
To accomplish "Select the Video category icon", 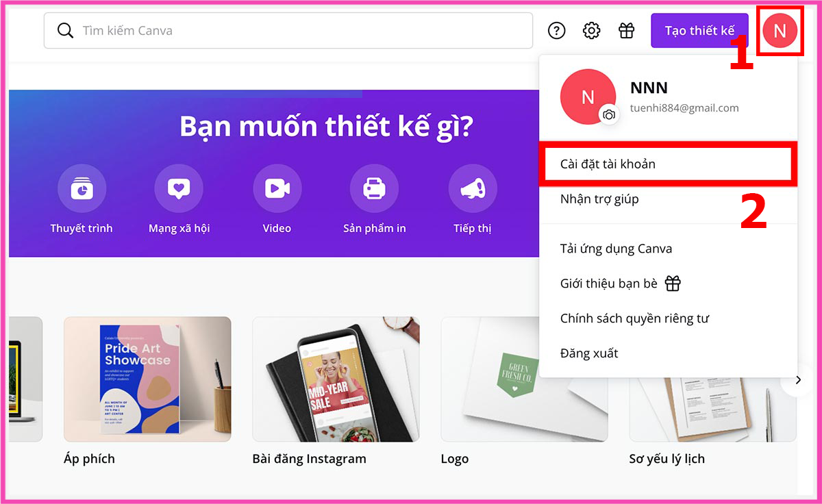I will point(277,188).
